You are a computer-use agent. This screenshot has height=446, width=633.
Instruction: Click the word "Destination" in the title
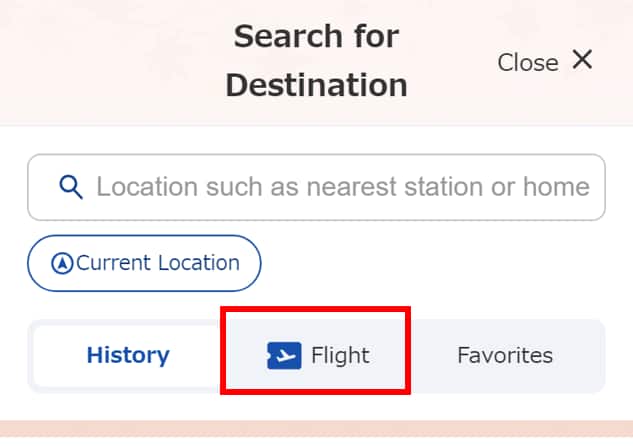[x=316, y=85]
